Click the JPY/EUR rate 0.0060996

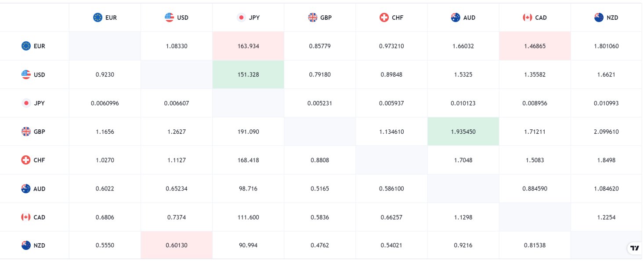[105, 103]
